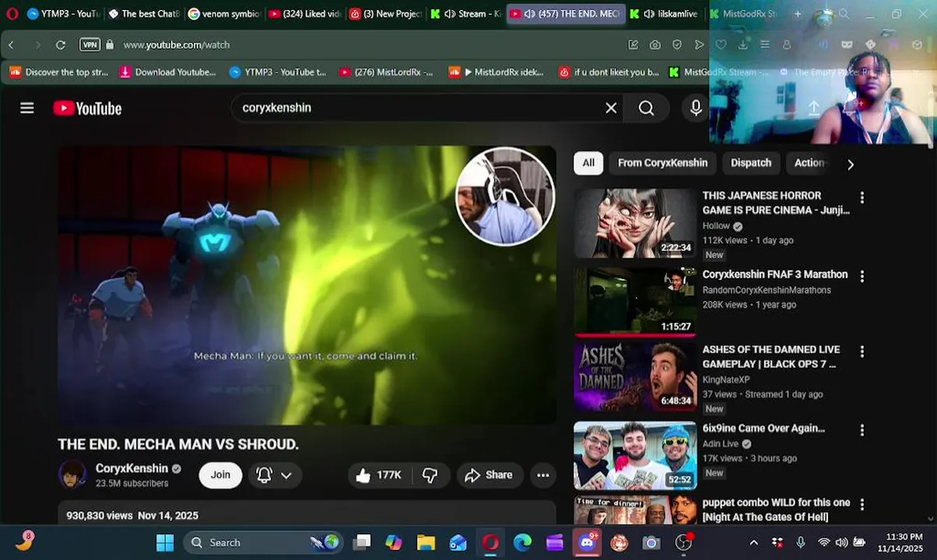This screenshot has width=937, height=560.
Task: Open the CoryxKenshin channel name link
Action: (132, 468)
